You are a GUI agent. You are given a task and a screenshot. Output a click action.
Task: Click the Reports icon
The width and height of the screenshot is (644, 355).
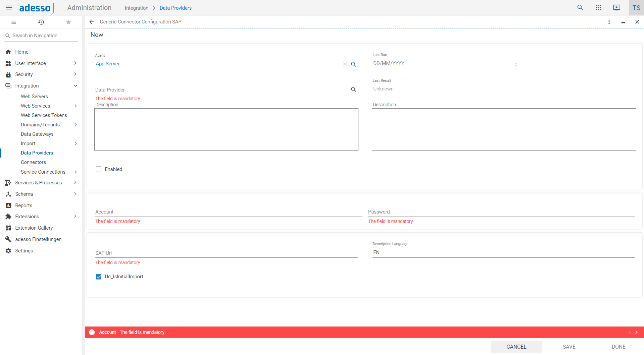[x=8, y=205]
